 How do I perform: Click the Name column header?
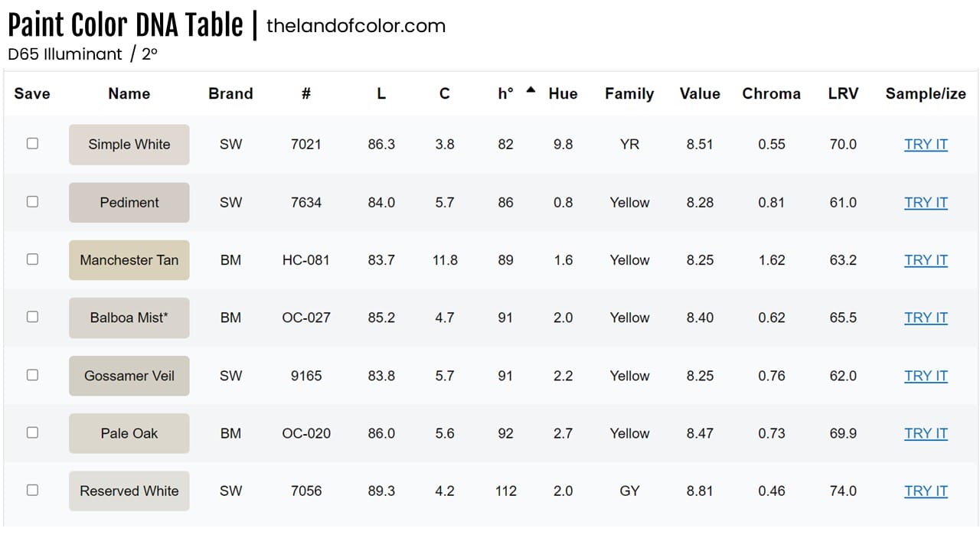point(129,94)
